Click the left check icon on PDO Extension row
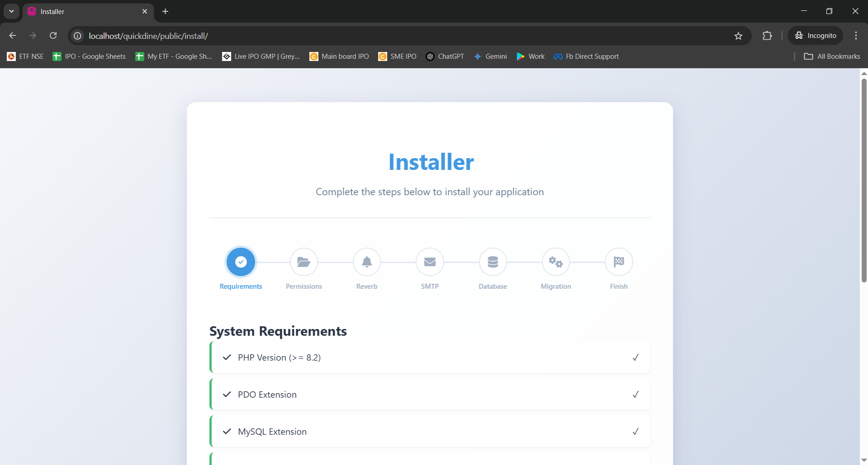Screen dimensions: 868x465 coord(227,395)
